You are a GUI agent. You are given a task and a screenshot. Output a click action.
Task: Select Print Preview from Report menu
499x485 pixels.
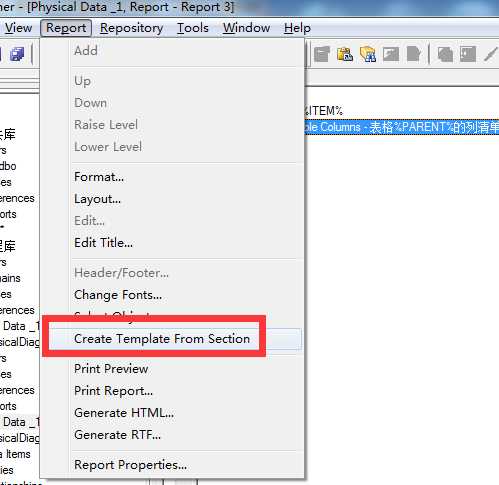pyautogui.click(x=111, y=369)
